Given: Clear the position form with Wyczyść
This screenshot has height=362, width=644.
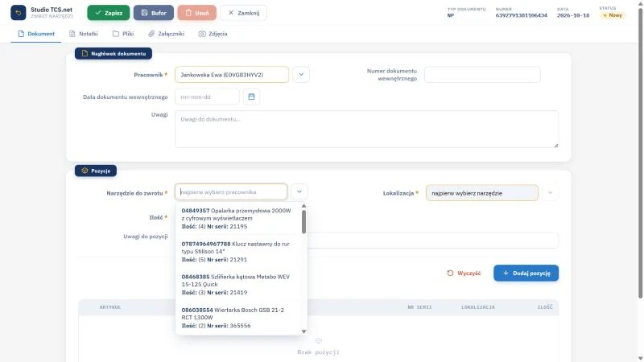Looking at the screenshot, I should (x=464, y=273).
